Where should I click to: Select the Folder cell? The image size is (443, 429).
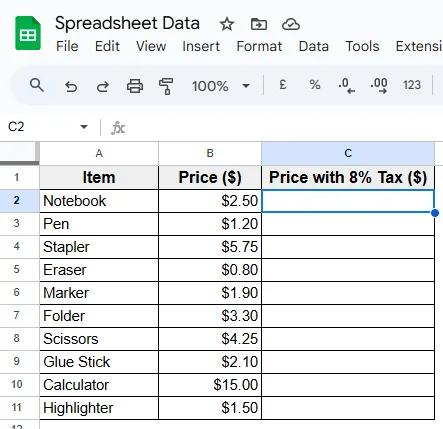tap(99, 316)
